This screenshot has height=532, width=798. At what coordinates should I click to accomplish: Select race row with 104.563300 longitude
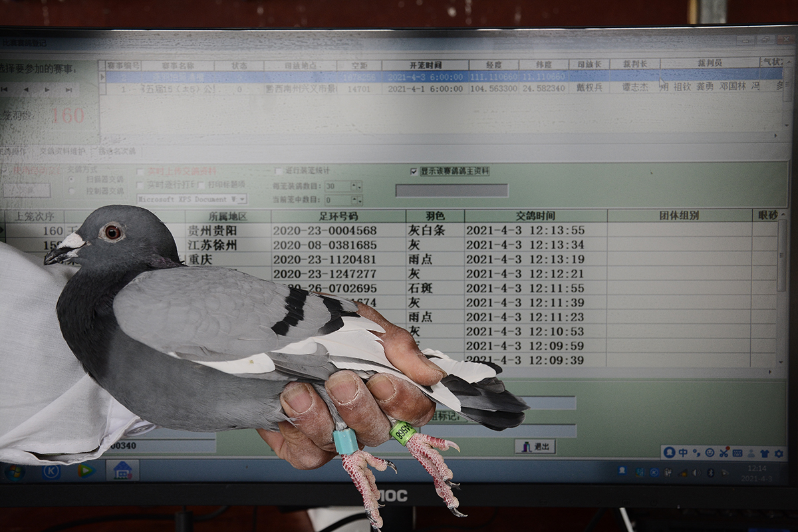444,88
